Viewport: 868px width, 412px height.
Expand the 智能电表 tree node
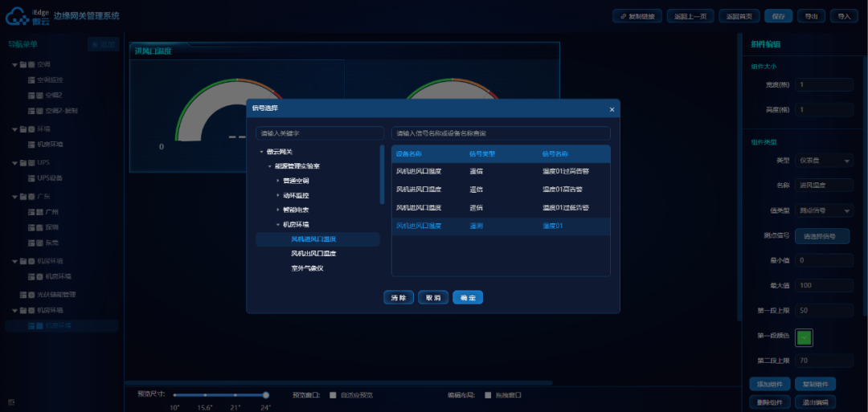pos(278,210)
